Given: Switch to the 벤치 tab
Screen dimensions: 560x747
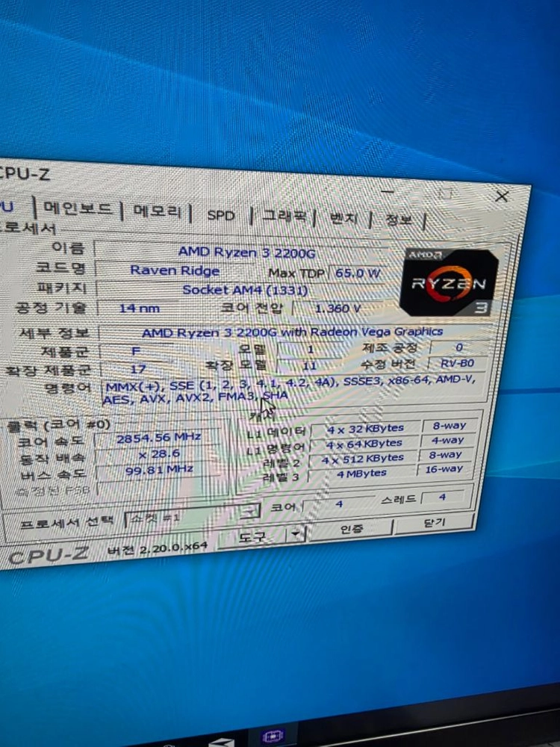Looking at the screenshot, I should pyautogui.click(x=343, y=219).
